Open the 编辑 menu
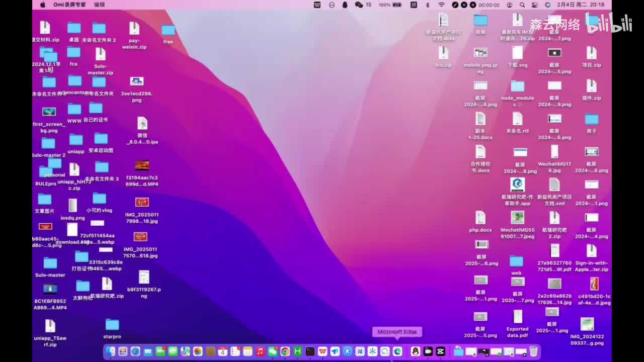 pos(100,5)
